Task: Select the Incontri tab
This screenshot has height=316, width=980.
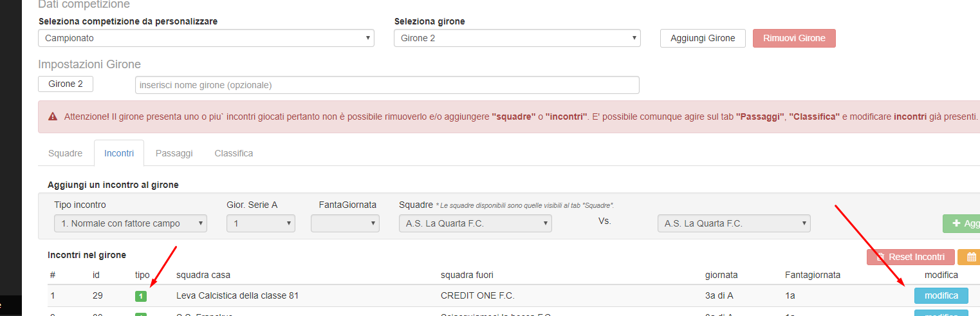Action: click(119, 153)
